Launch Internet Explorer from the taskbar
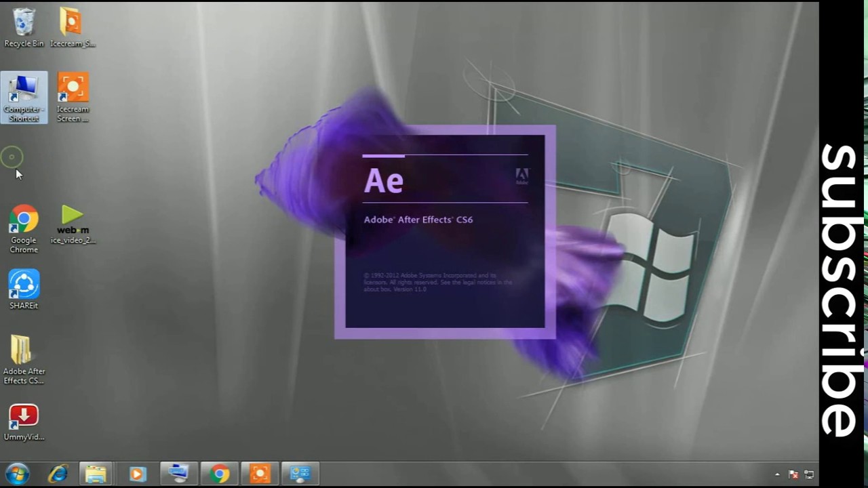 tap(58, 474)
